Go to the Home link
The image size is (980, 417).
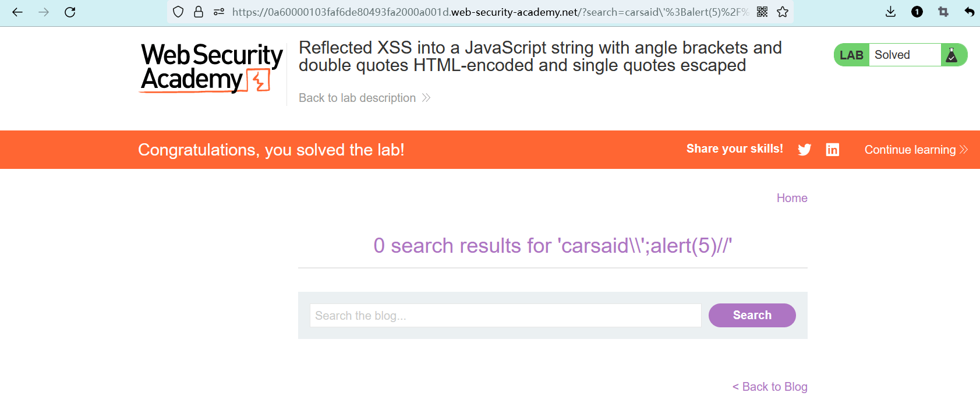pos(792,198)
